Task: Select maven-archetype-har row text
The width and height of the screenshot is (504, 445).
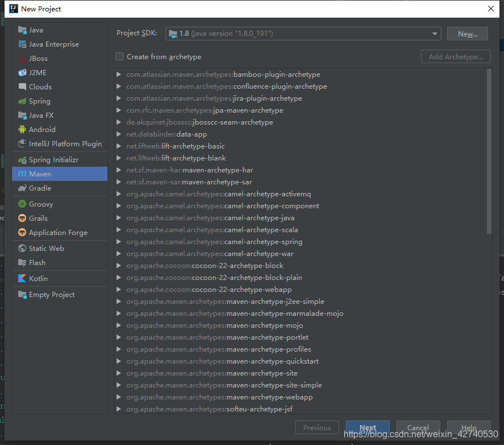Action: click(x=189, y=170)
